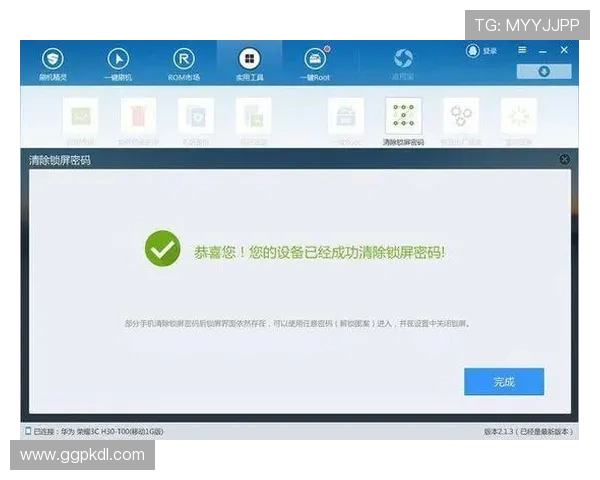The image size is (600, 480).
Task: Click the 已连接 华为 荣耀3C status text
Action: (x=98, y=431)
